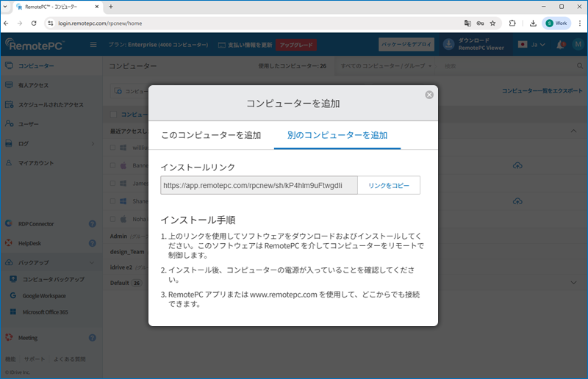Open コンピュータ バックアップ icon

pos(13,279)
